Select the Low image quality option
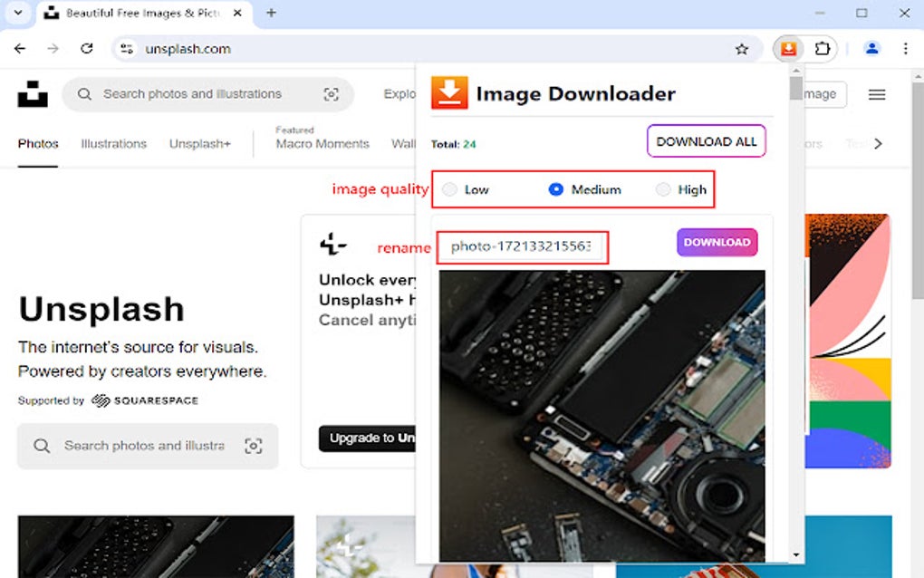This screenshot has width=924, height=578. point(450,189)
